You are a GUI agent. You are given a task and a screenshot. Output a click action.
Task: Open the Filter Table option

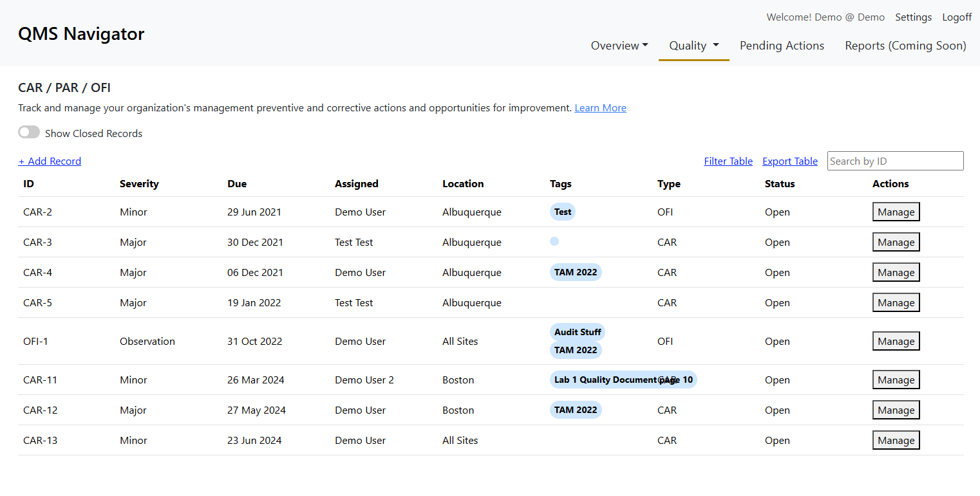point(728,161)
